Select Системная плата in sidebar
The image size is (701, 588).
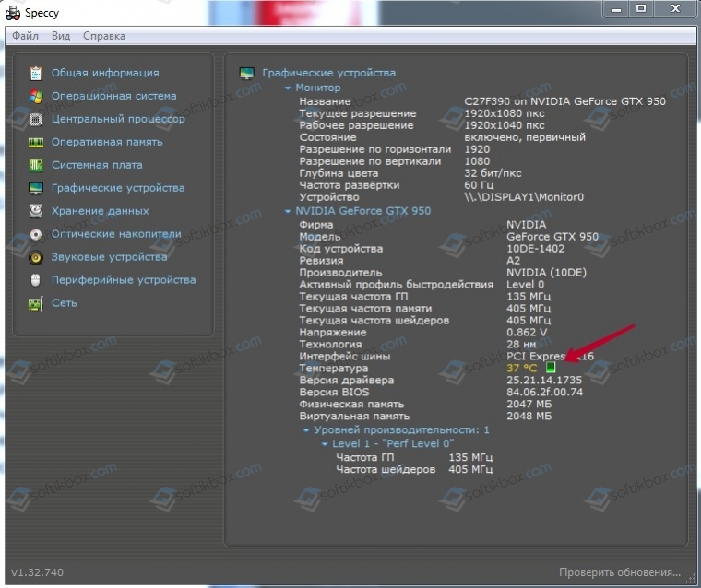point(97,165)
